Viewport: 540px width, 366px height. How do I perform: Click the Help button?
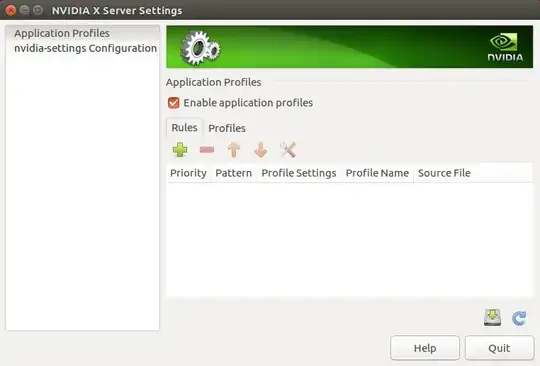(x=425, y=348)
